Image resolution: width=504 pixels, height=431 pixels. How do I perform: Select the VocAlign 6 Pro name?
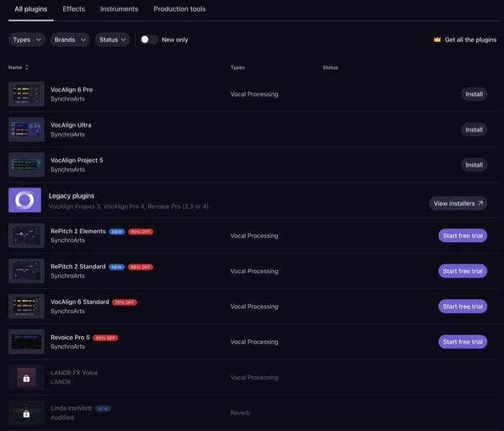pos(71,90)
